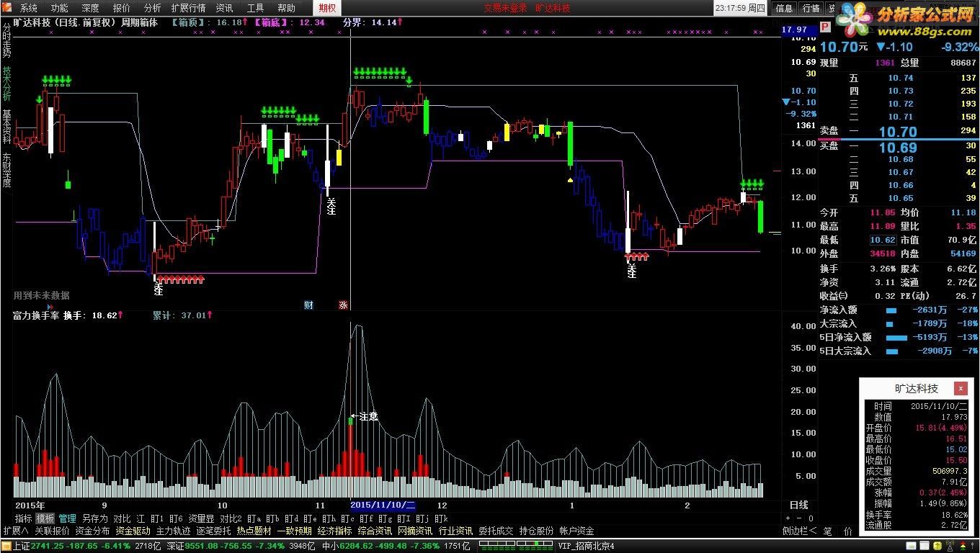Open the 网摘资讯 tab
The width and height of the screenshot is (980, 553).
415,531
